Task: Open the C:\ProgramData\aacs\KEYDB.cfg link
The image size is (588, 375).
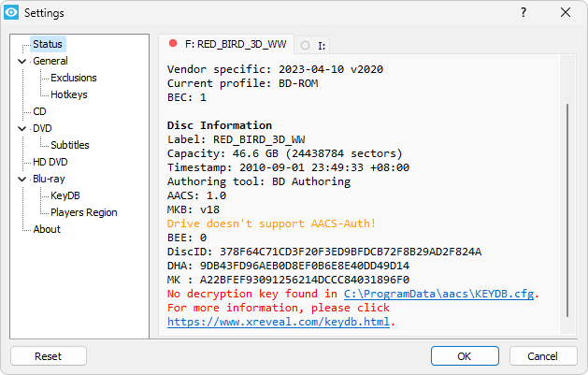Action: [x=438, y=294]
